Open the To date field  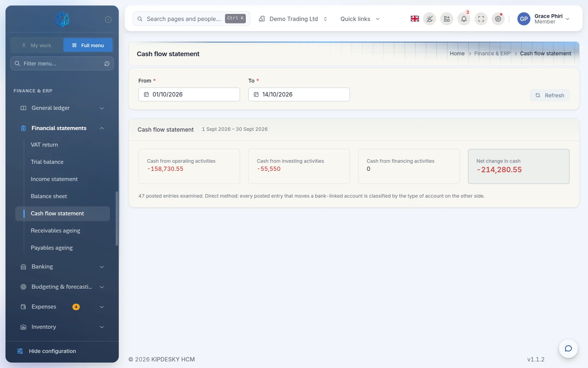pyautogui.click(x=299, y=94)
